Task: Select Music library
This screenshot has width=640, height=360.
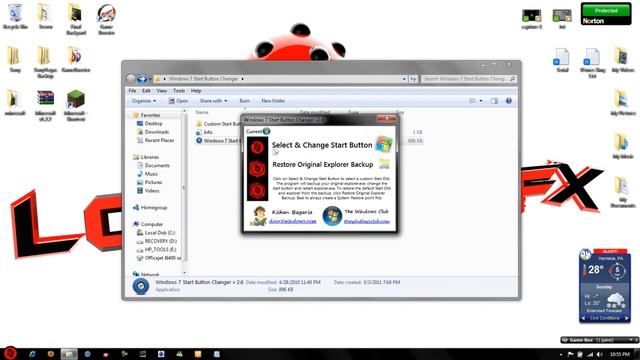Action: tap(151, 174)
